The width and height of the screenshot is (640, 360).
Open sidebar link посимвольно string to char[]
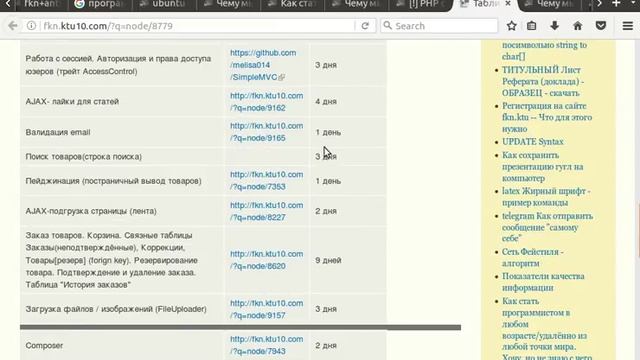pyautogui.click(x=544, y=51)
